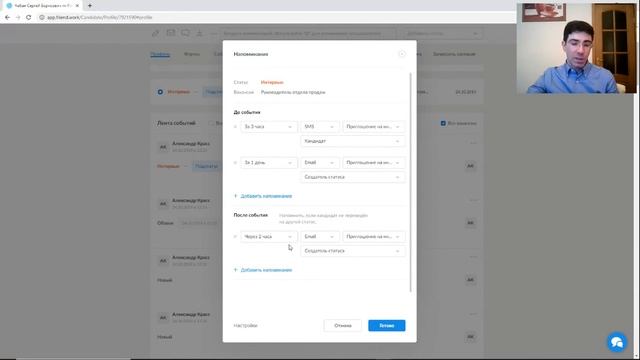The height and width of the screenshot is (360, 640).
Task: Open the support chat widget
Action: 617,342
